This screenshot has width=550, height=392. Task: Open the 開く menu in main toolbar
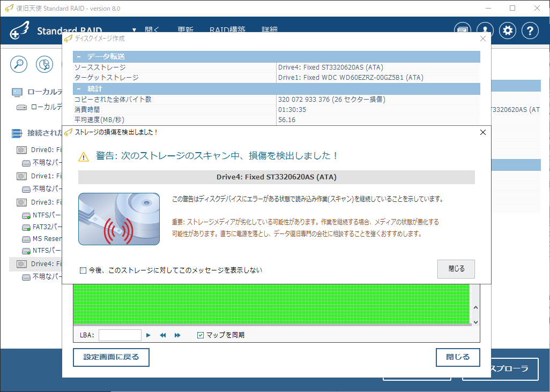152,29
